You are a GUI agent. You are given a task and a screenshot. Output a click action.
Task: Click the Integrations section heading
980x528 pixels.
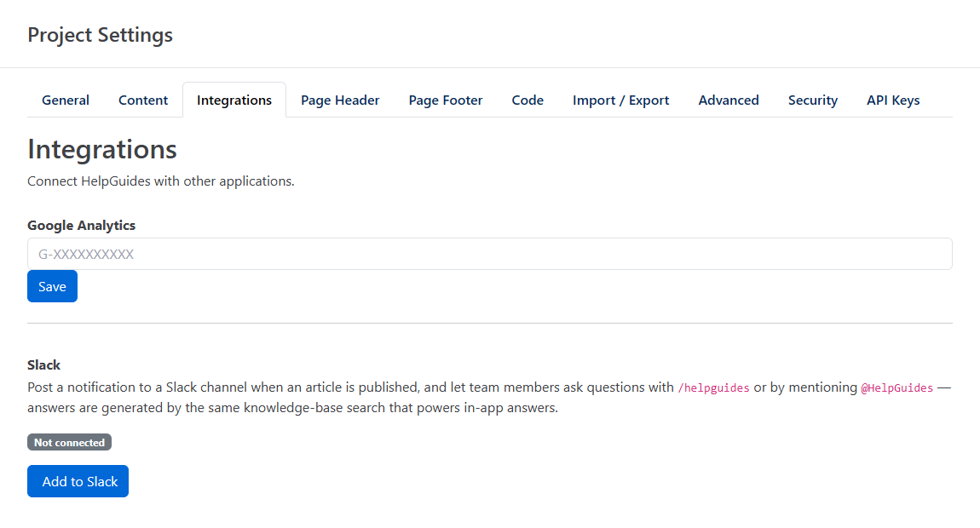(x=102, y=149)
